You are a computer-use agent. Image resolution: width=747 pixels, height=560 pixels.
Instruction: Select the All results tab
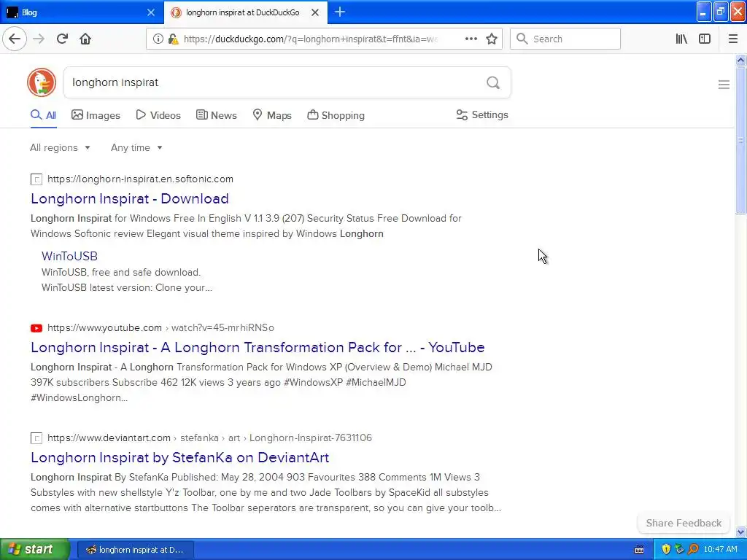click(x=43, y=115)
